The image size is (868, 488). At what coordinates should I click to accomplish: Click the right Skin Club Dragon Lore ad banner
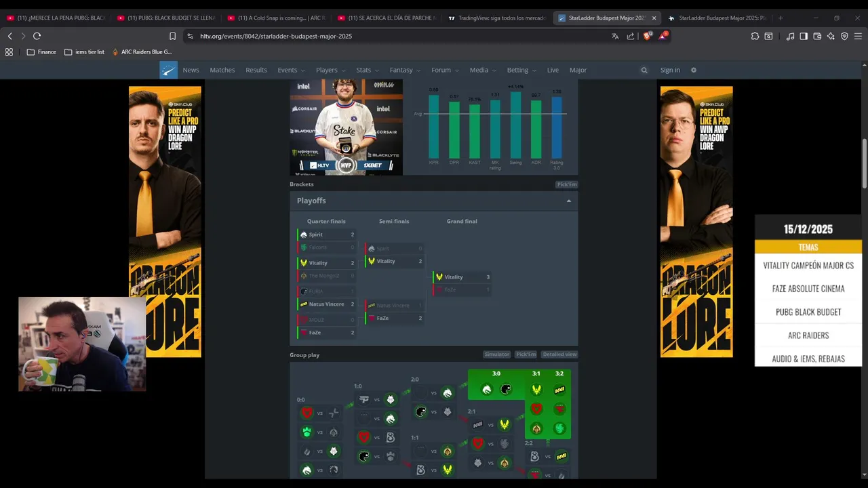696,221
